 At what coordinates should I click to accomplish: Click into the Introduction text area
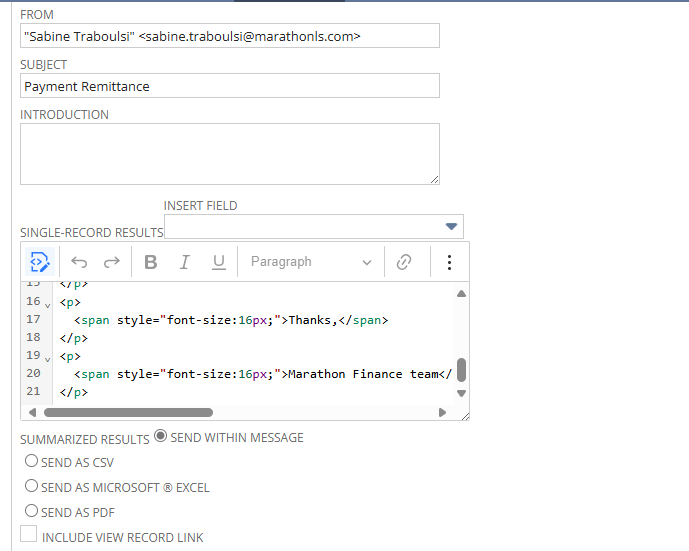coord(230,154)
